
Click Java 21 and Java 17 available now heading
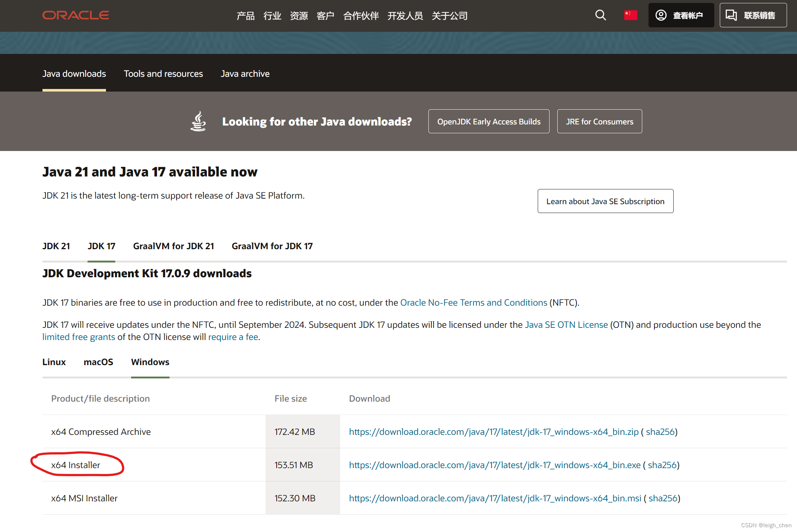(150, 172)
